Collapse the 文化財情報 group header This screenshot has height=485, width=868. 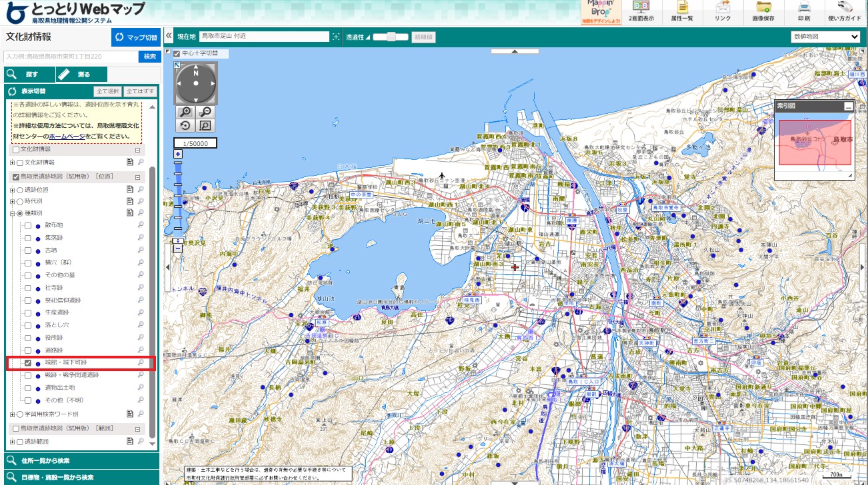pos(138,151)
